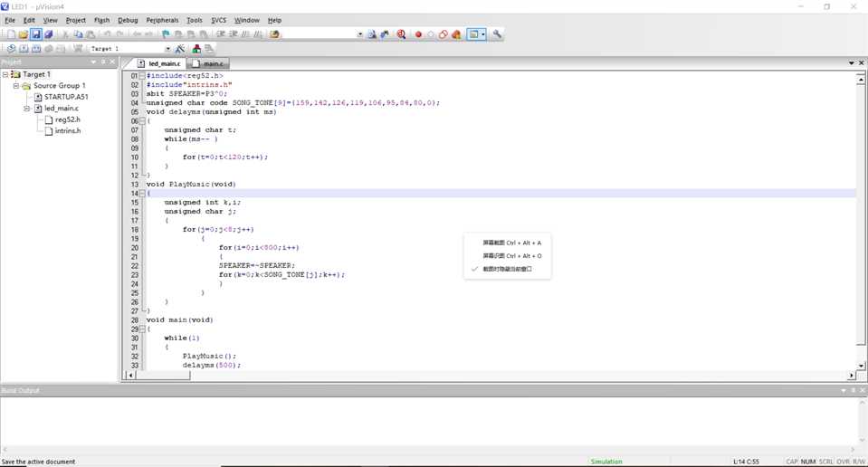This screenshot has width=868, height=467.
Task: Click the Navigate Backwards arrow icon
Action: click(137, 34)
